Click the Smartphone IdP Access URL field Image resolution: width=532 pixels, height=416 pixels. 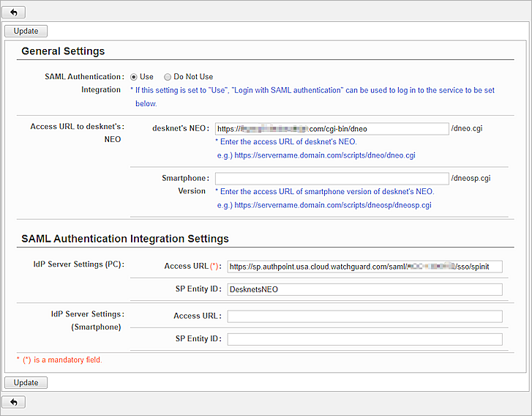pyautogui.click(x=364, y=316)
